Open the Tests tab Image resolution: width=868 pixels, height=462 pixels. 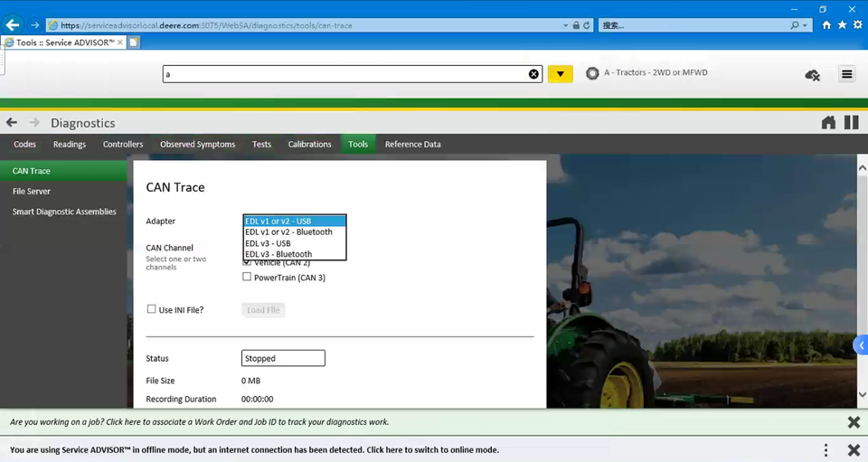point(262,144)
